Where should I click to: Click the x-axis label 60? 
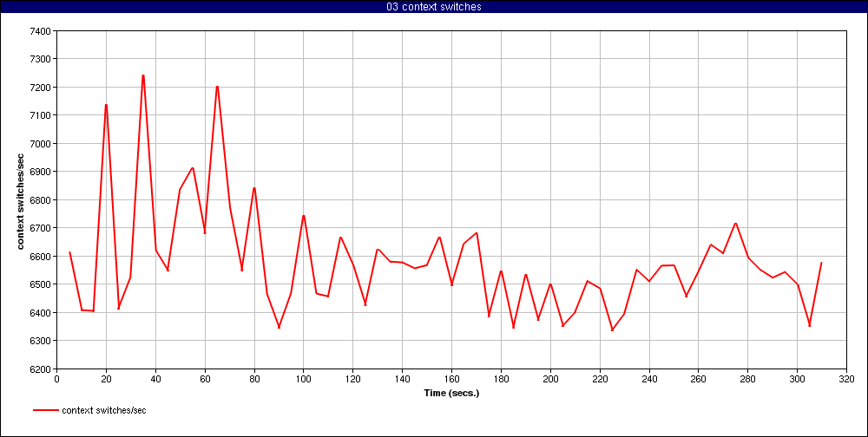tap(205, 379)
